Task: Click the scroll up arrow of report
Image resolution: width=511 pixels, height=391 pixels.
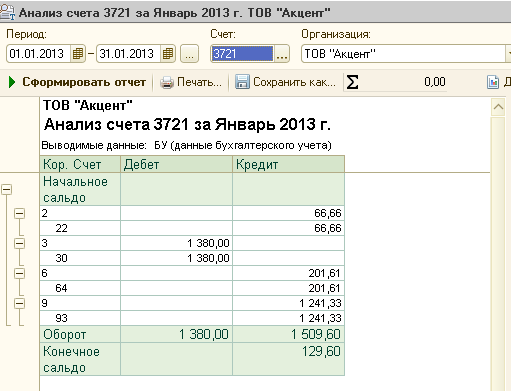Action: tap(498, 107)
